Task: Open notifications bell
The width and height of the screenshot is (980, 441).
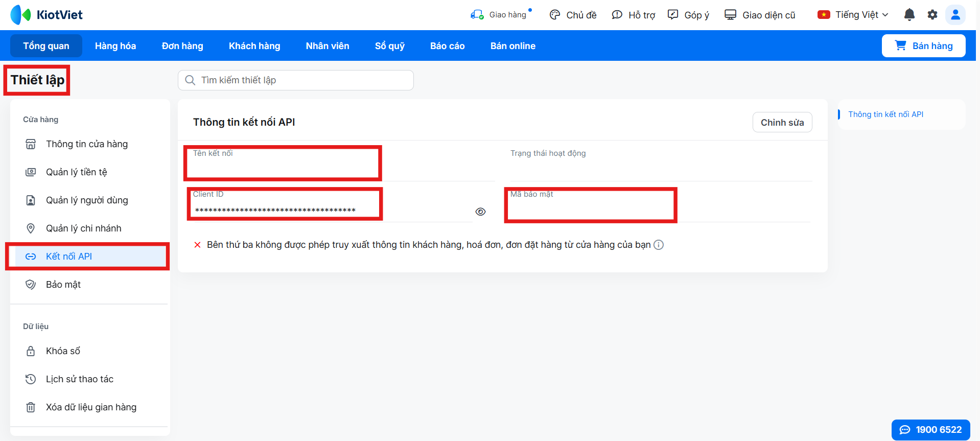Action: 909,15
